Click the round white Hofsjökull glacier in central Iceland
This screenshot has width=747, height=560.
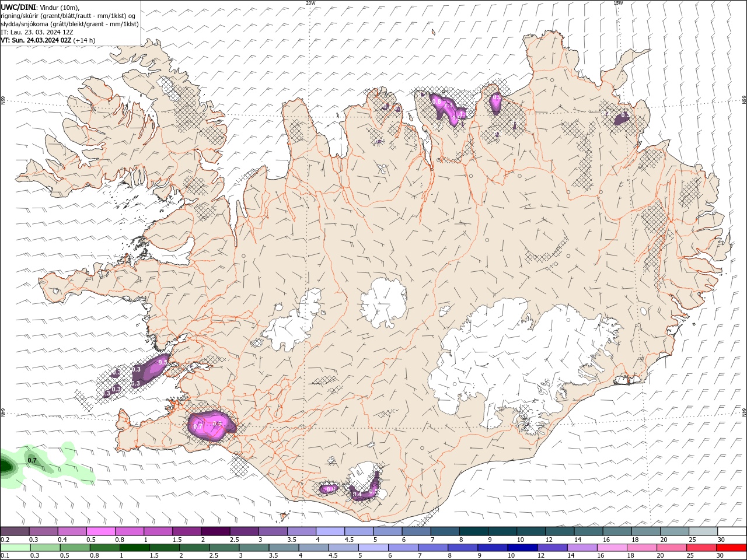pyautogui.click(x=383, y=303)
